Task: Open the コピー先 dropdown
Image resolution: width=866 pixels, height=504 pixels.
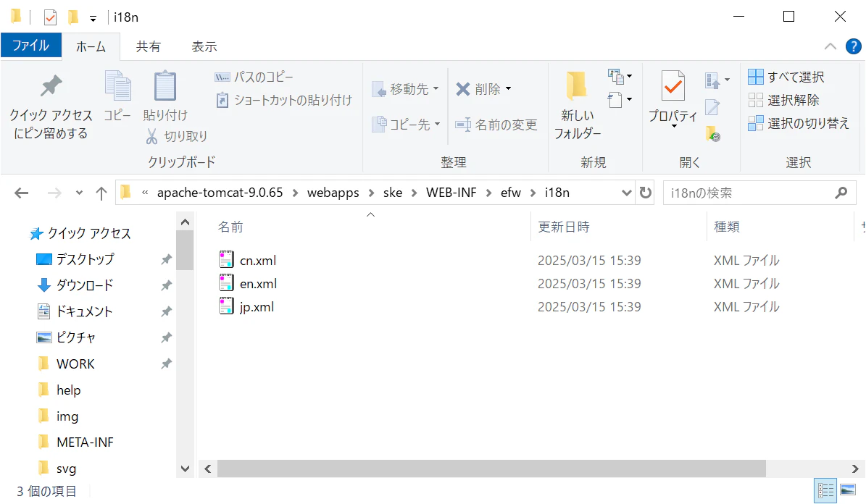Action: (406, 125)
